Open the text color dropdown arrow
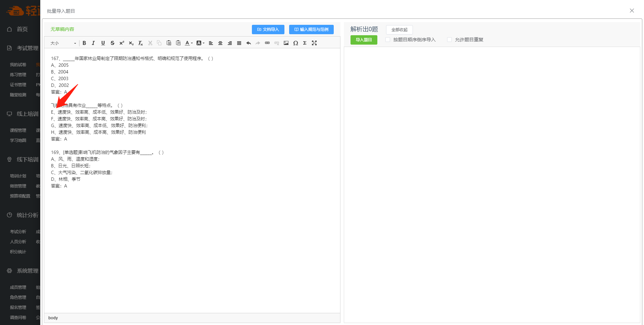This screenshot has height=325, width=644. pos(192,43)
